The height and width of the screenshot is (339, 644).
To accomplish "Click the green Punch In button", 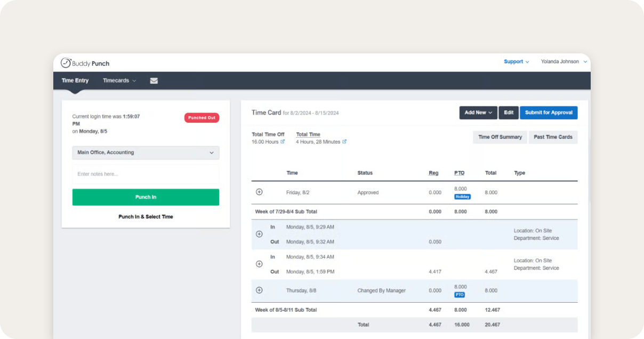I will (x=146, y=197).
